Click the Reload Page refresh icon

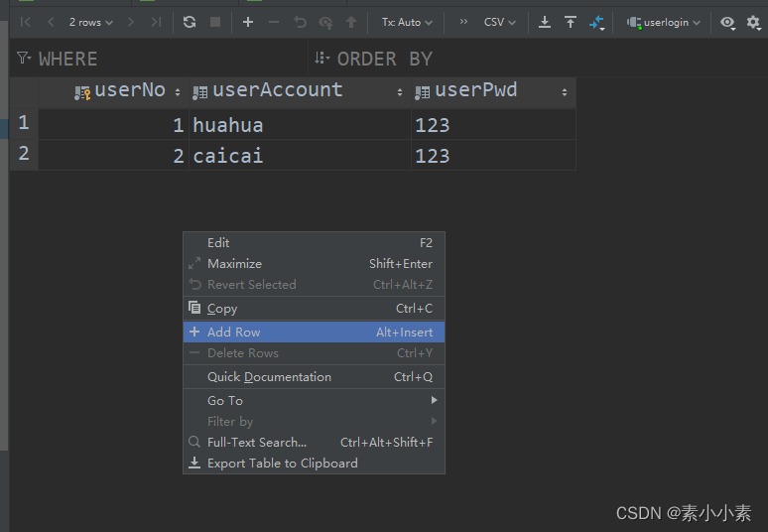coord(190,22)
